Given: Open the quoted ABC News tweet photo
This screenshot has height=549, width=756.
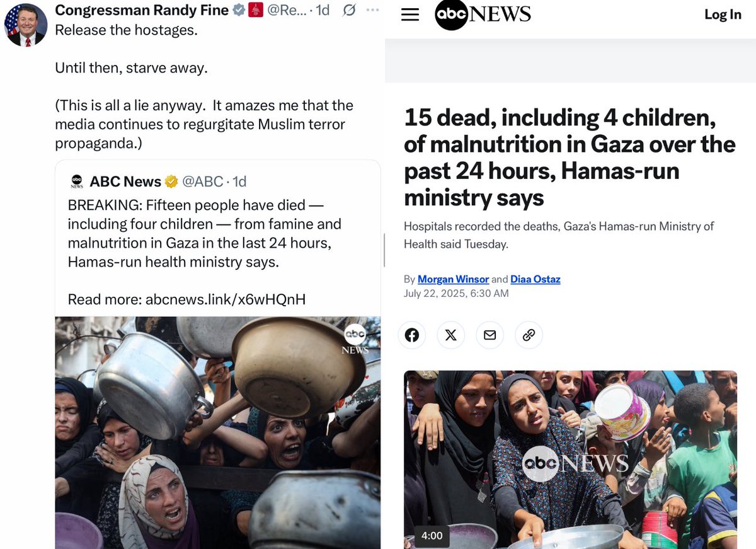Looking at the screenshot, I should (x=218, y=432).
